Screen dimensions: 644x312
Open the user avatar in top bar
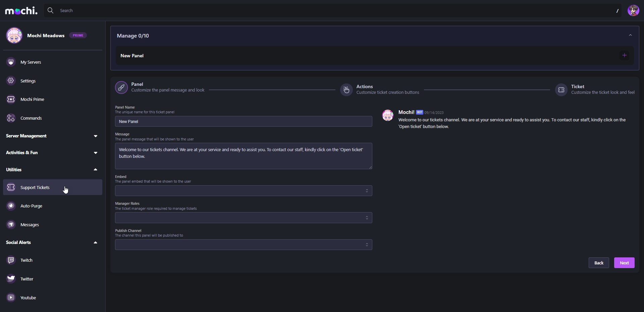(x=633, y=11)
